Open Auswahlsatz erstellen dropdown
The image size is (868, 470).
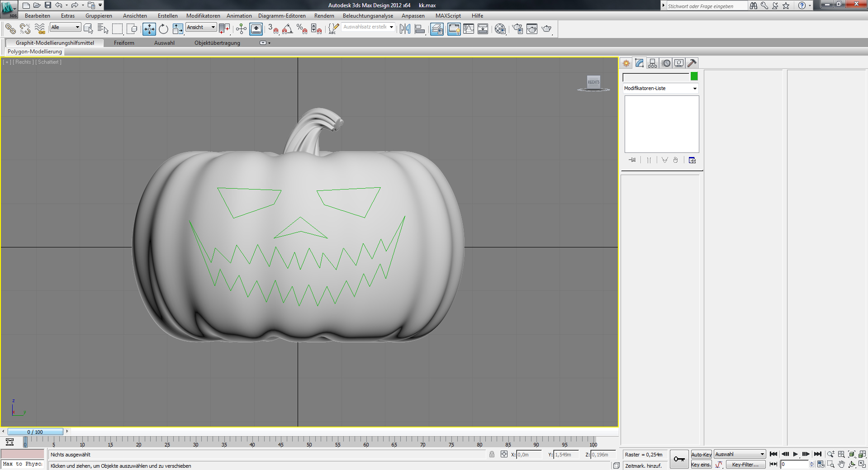pos(368,27)
